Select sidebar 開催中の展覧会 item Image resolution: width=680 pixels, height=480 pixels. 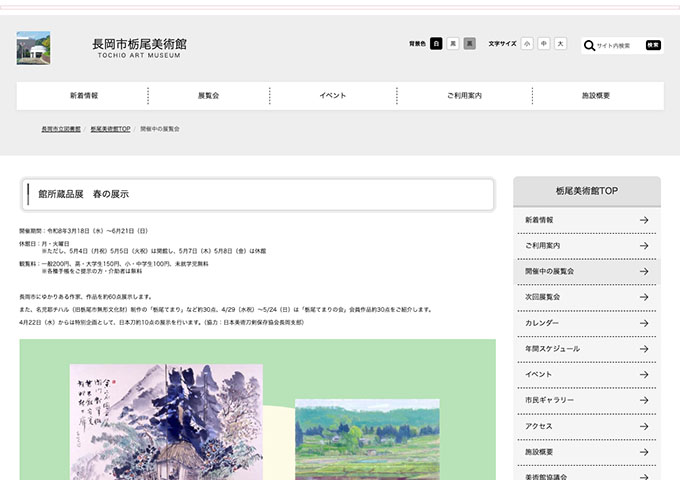pyautogui.click(x=587, y=271)
